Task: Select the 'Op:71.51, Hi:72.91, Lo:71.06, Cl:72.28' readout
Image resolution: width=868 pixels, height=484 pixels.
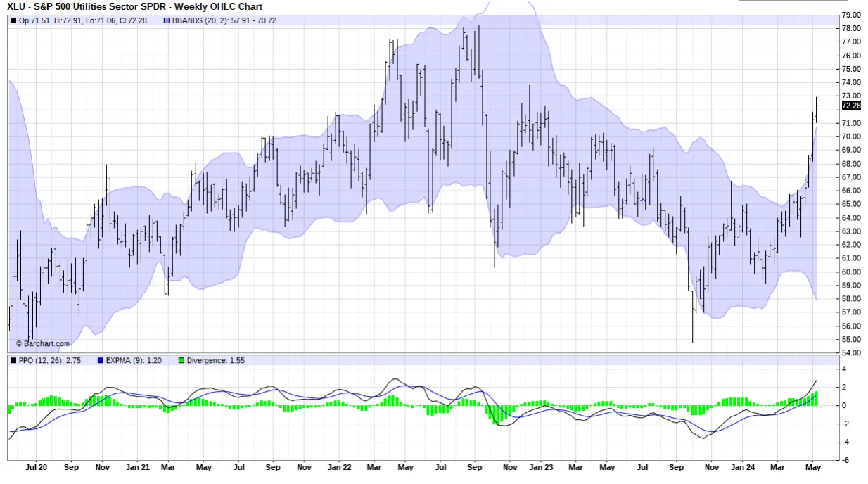Action: coord(83,20)
